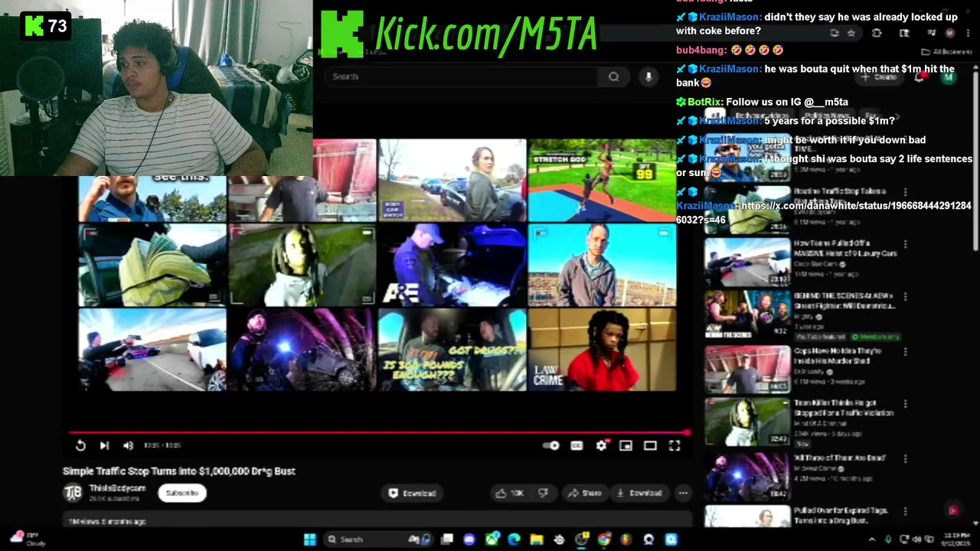
Task: Open options menu for Murder Shed video
Action: 905,352
